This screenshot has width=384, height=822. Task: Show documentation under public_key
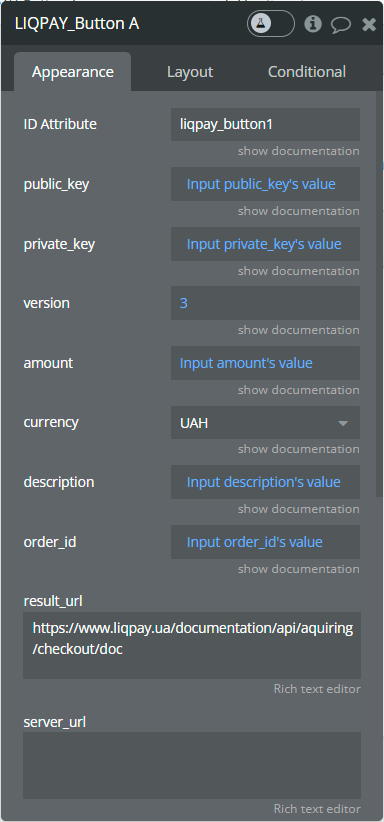298,211
